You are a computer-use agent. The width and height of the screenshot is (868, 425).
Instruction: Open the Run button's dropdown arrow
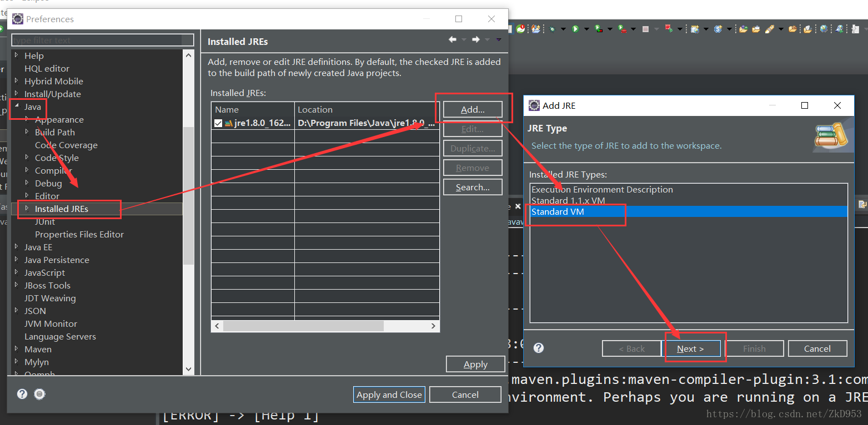click(585, 29)
